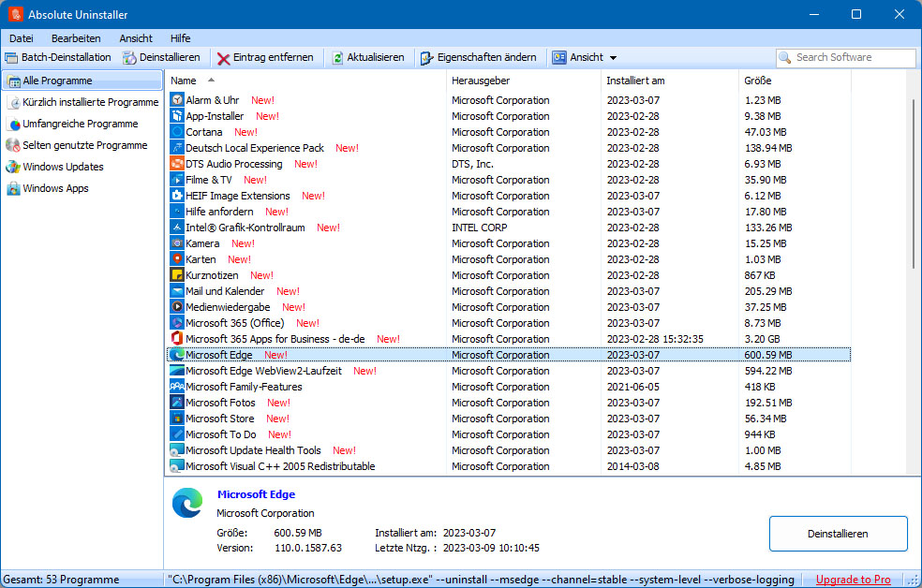Click the Gesamt: 53 Programme status text
This screenshot has width=922, height=588.
pyautogui.click(x=61, y=580)
